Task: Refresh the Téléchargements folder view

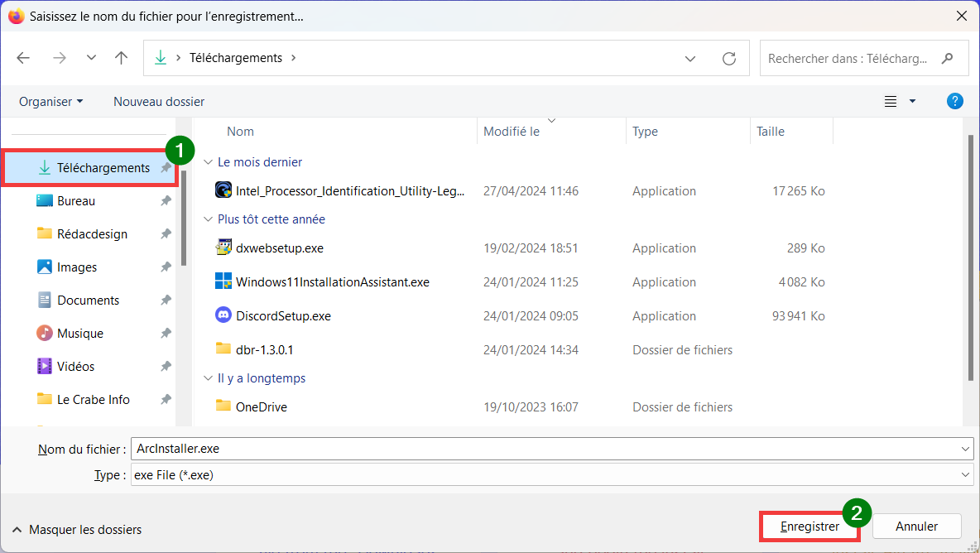Action: (x=728, y=58)
